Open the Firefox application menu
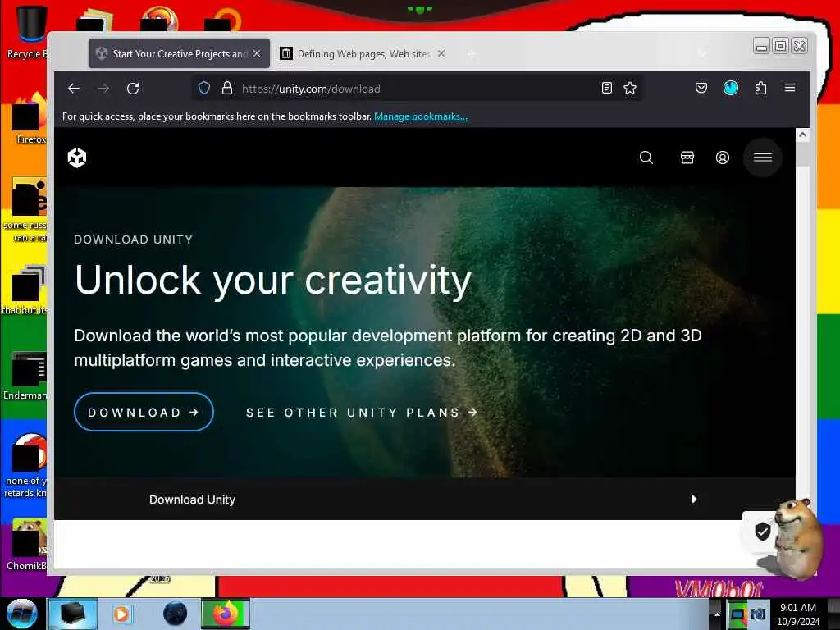 [x=790, y=87]
